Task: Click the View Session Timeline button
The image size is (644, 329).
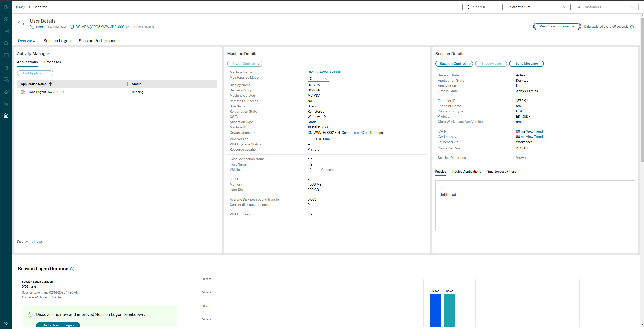Action: click(x=557, y=26)
